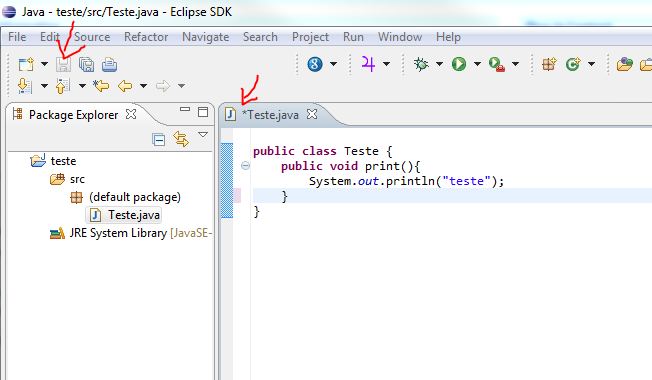
Task: Close the *Teste.java editor tab
Action: (312, 114)
